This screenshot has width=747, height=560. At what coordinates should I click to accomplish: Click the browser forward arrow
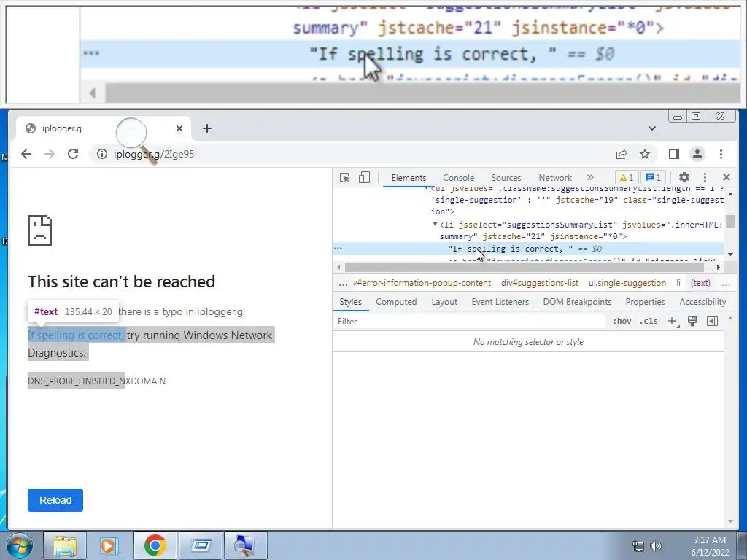point(50,154)
